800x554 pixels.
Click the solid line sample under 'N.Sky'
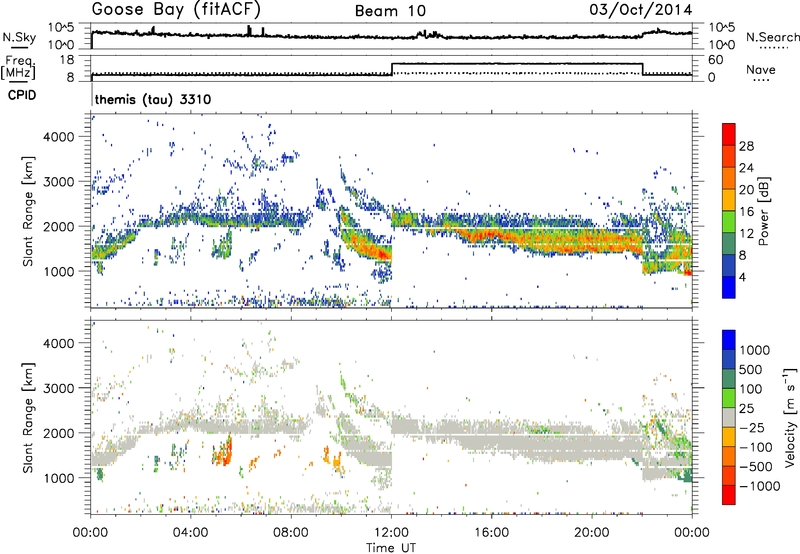19,47
